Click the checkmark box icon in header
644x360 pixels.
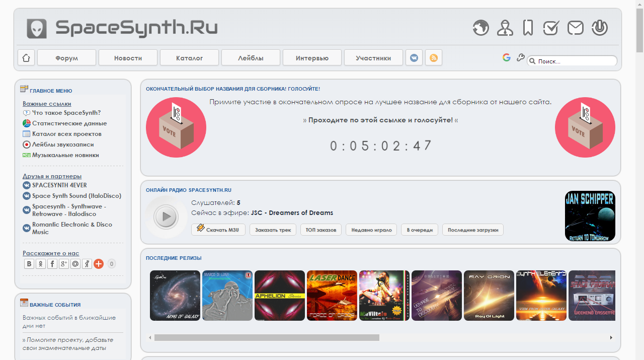click(551, 28)
